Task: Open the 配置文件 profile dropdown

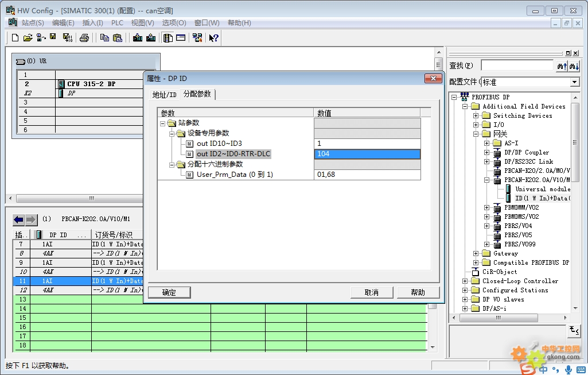Action: point(574,82)
